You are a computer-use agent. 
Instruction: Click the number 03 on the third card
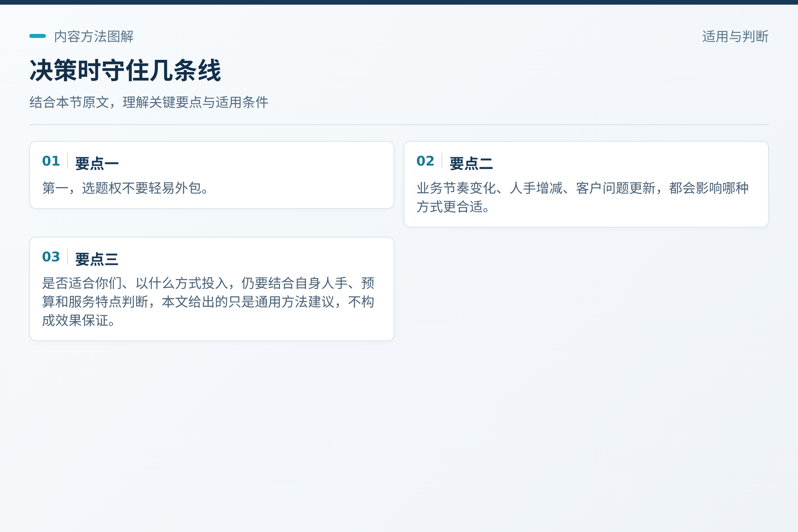pyautogui.click(x=51, y=257)
